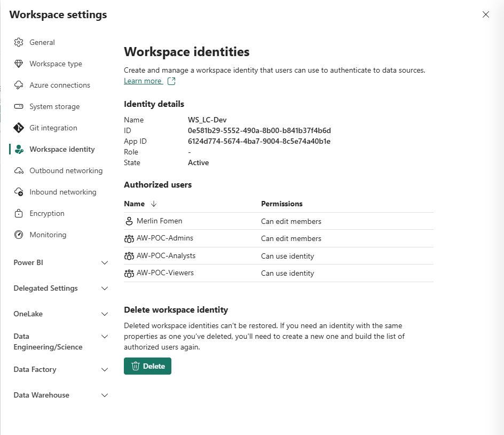This screenshot has width=504, height=435.
Task: Expand the Delegated Settings chevron
Action: (x=105, y=288)
